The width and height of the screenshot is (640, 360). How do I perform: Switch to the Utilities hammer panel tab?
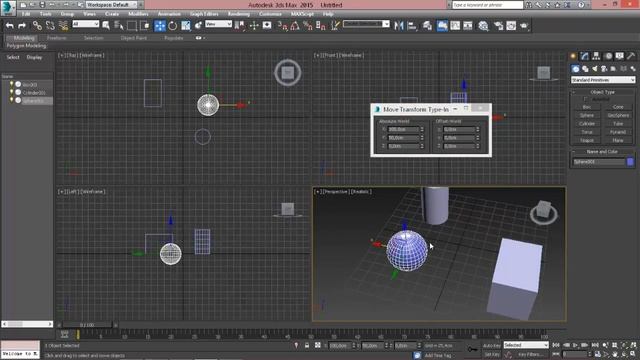click(x=631, y=56)
